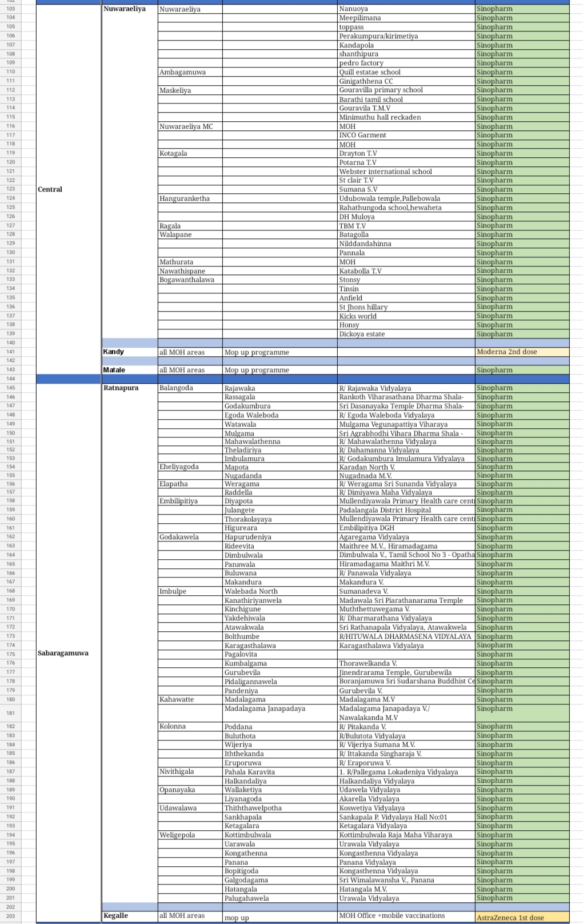Click the 'Padalangala District Hospital' cell
This screenshot has width=583, height=924.
click(x=406, y=510)
